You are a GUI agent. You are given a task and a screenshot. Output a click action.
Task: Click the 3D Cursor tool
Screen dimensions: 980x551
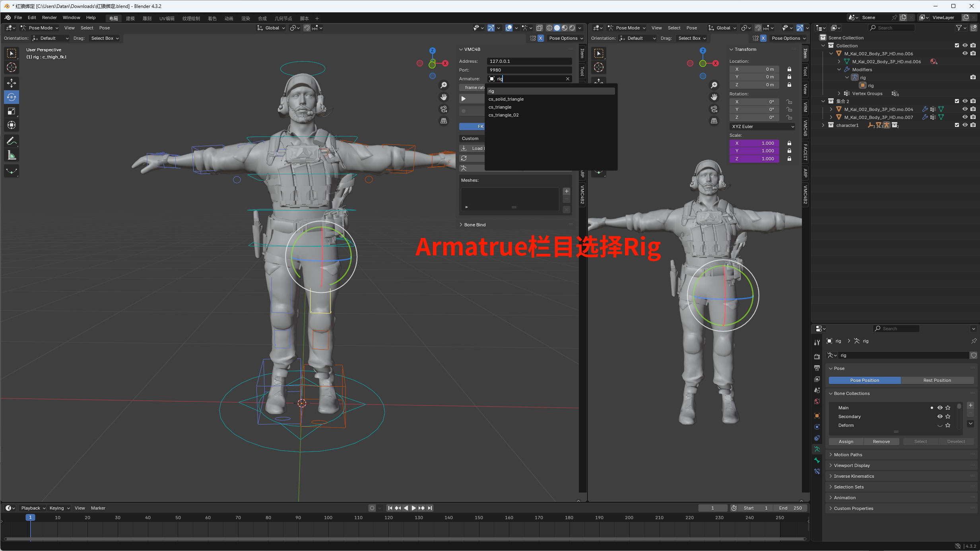point(12,68)
